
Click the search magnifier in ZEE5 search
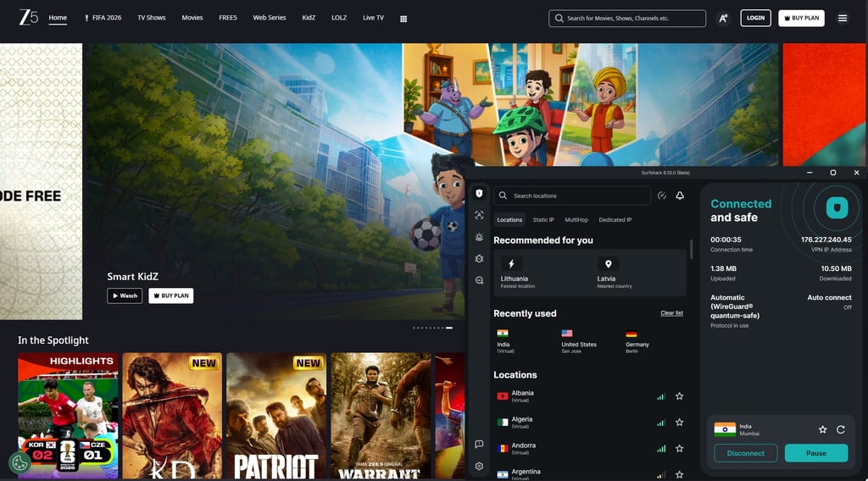[x=559, y=19]
